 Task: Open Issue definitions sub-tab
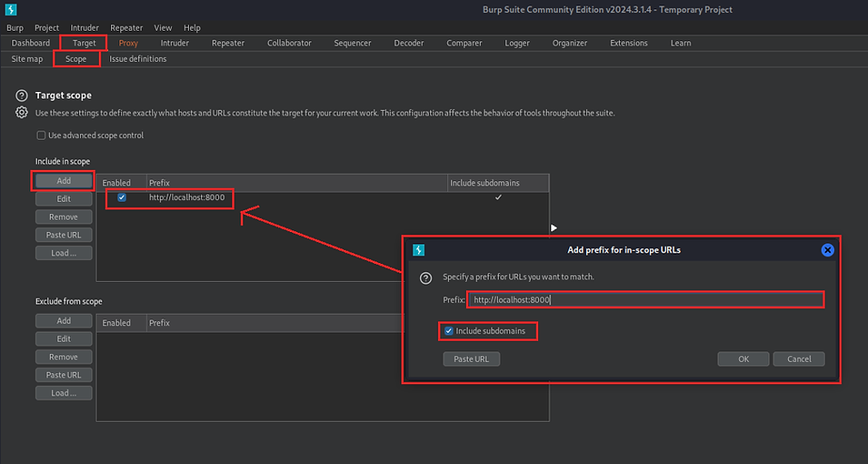[x=138, y=59]
